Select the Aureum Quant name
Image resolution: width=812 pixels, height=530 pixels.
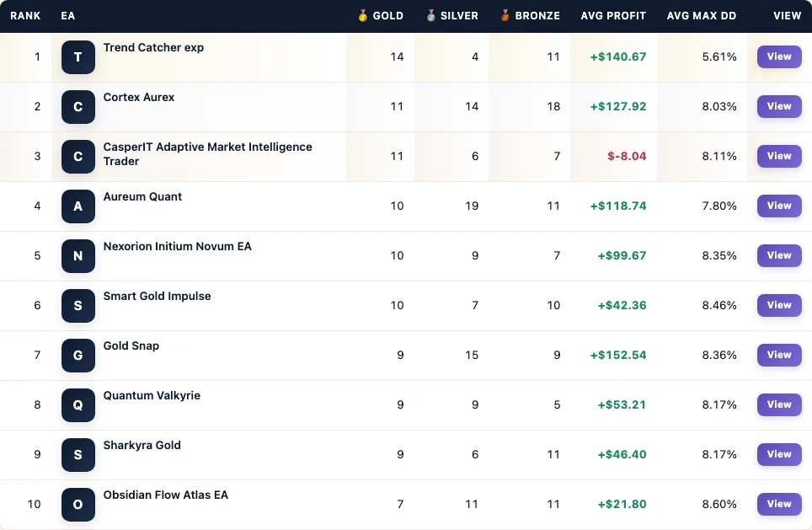[143, 197]
